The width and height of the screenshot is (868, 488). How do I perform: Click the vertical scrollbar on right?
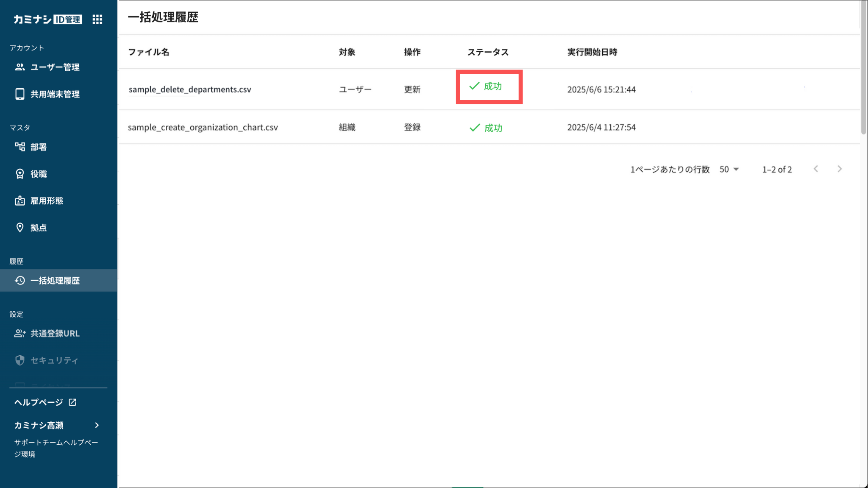click(x=863, y=68)
